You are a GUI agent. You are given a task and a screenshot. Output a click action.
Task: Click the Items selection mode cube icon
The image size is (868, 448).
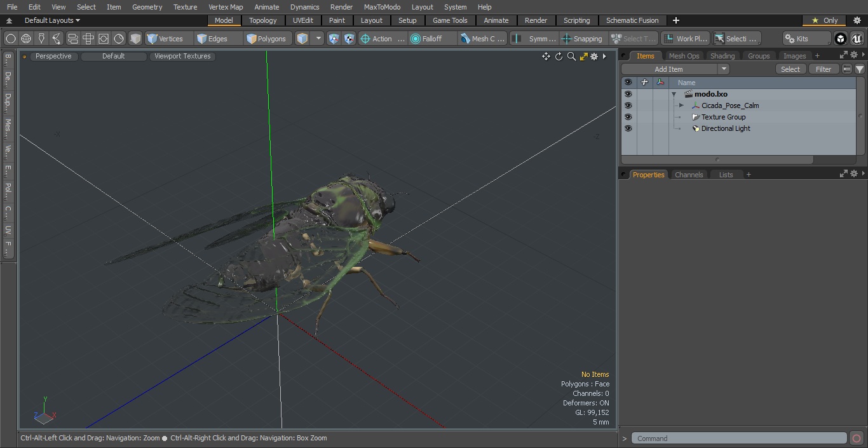coord(302,39)
